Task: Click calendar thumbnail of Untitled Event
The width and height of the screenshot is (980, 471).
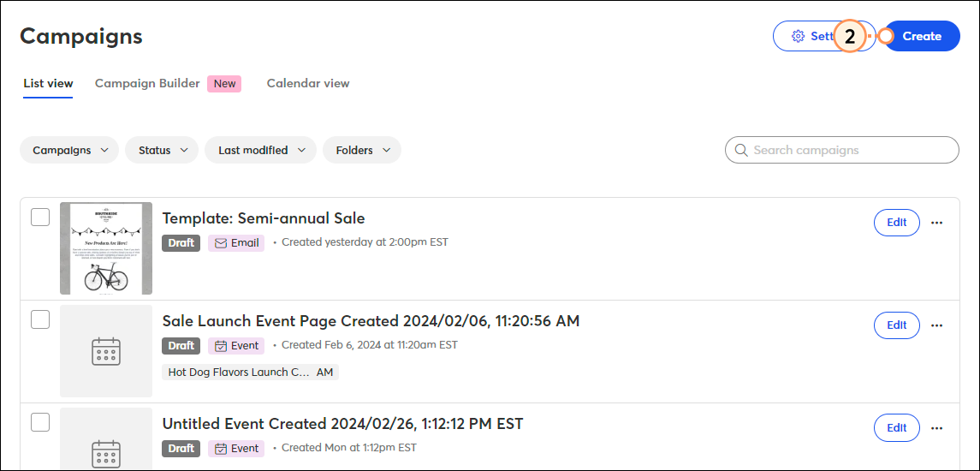Action: tap(106, 439)
